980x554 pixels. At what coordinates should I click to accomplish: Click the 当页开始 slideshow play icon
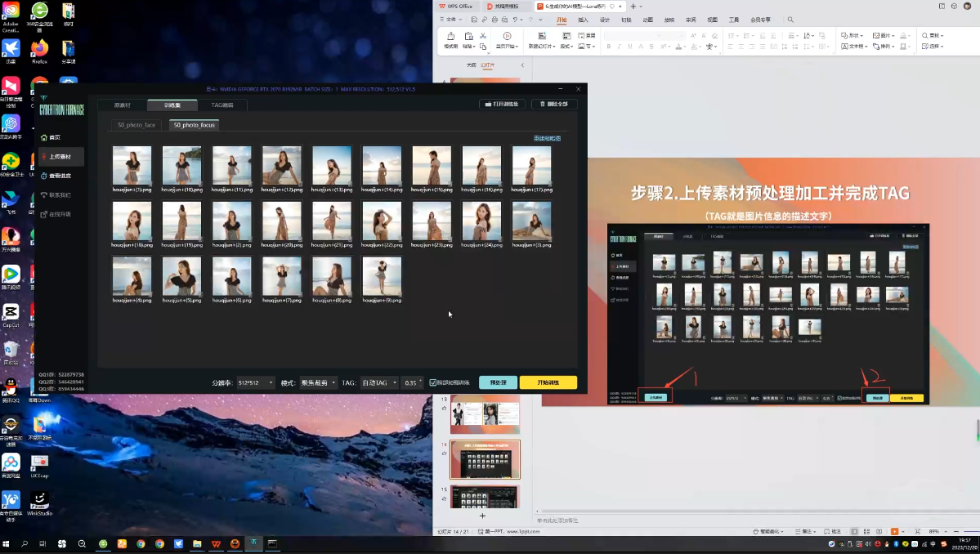pos(507,40)
